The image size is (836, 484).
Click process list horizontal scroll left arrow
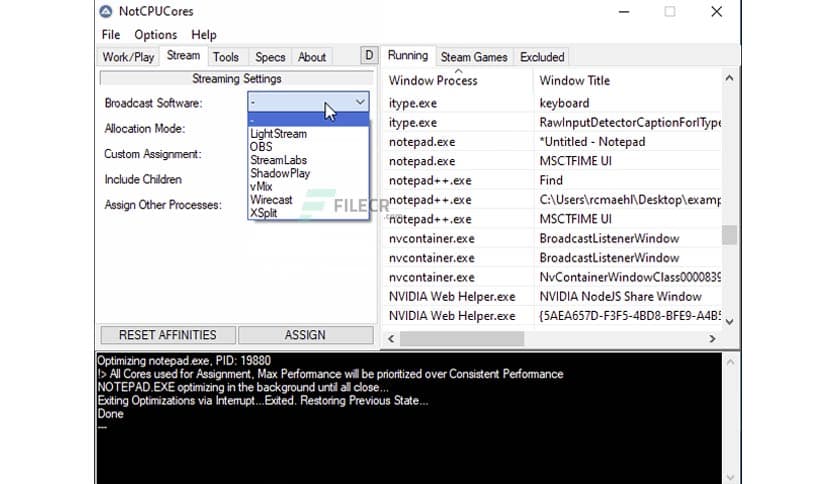pos(391,338)
